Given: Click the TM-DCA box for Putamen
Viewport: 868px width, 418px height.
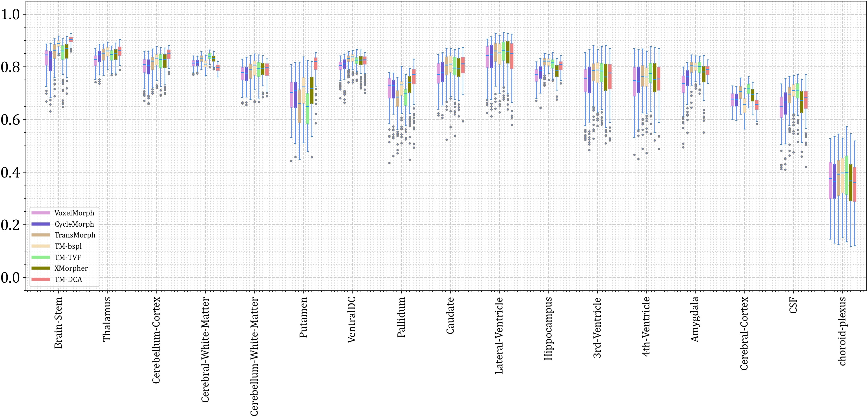Looking at the screenshot, I should pyautogui.click(x=316, y=64).
